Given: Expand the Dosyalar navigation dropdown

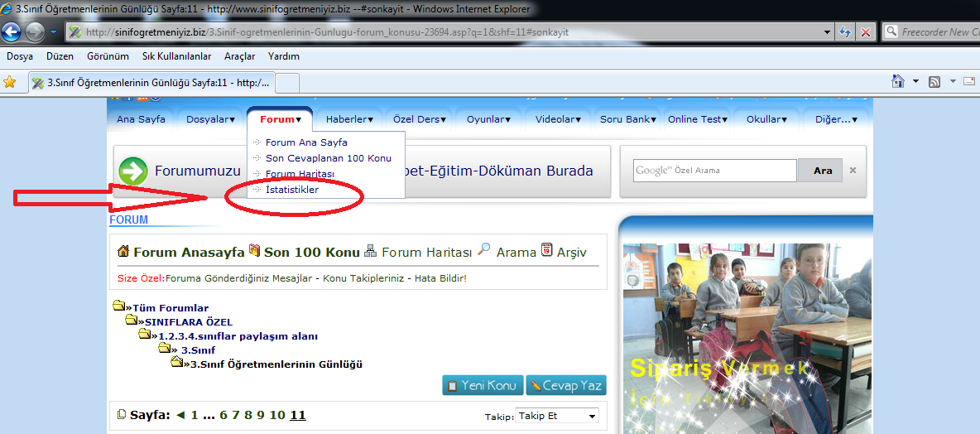Looking at the screenshot, I should pyautogui.click(x=210, y=119).
